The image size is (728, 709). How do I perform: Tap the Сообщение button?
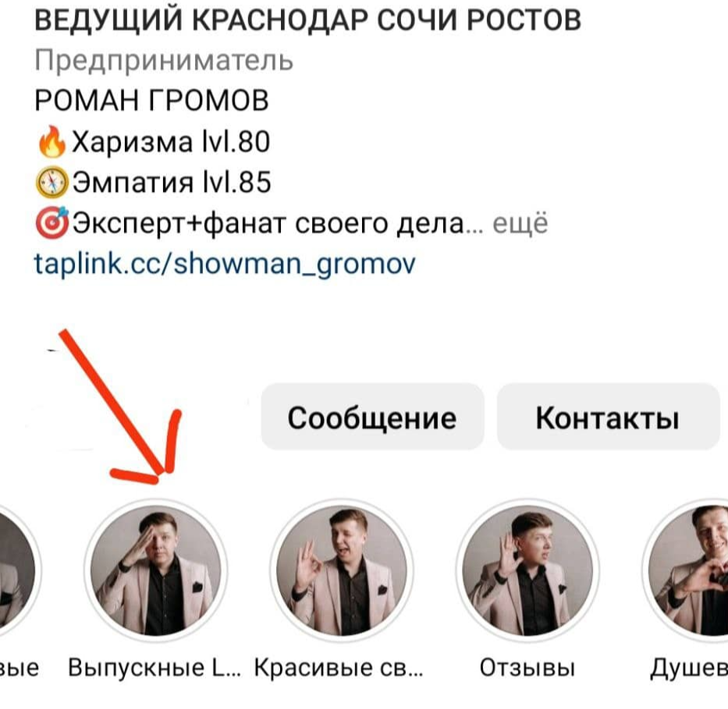pyautogui.click(x=372, y=417)
